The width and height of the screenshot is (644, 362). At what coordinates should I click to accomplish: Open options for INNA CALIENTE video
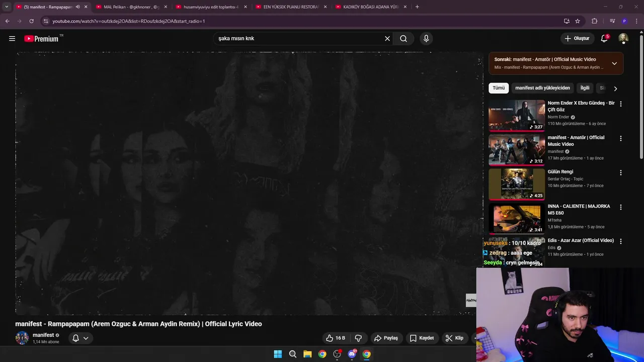tap(620, 207)
